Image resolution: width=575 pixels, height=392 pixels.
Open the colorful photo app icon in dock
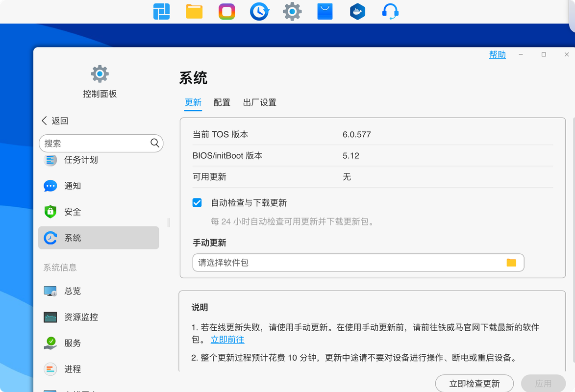click(x=226, y=11)
